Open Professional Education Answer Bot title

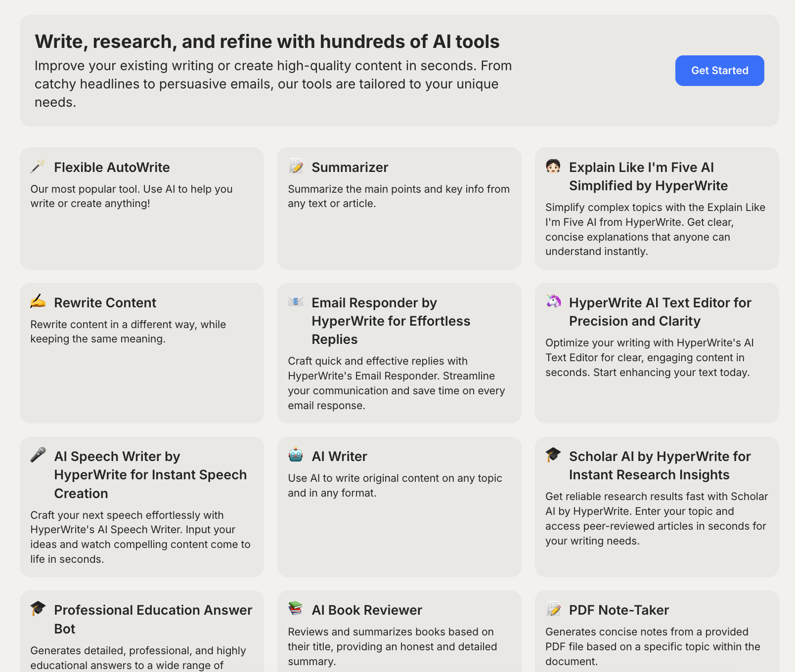pyautogui.click(x=153, y=620)
